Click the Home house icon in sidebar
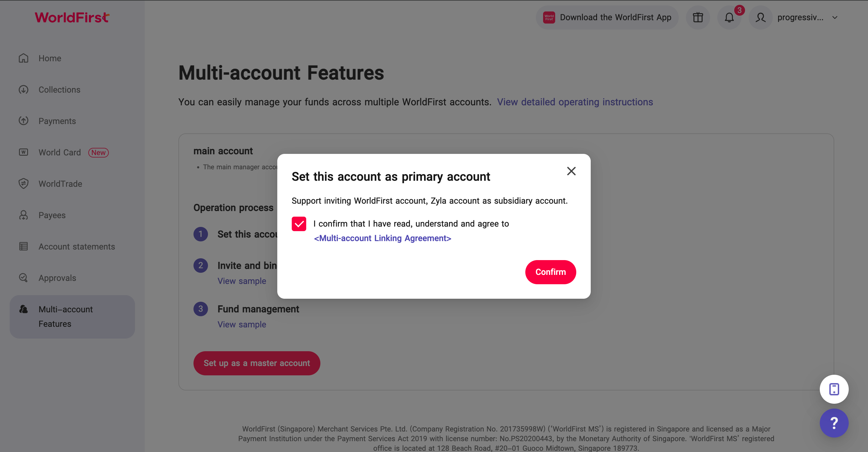Screen dimensions: 868x452 click(x=23, y=58)
